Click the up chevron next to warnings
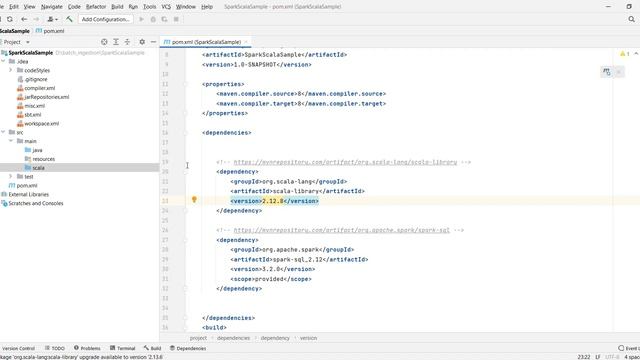Image resolution: width=640 pixels, height=360 pixels. coord(636,54)
